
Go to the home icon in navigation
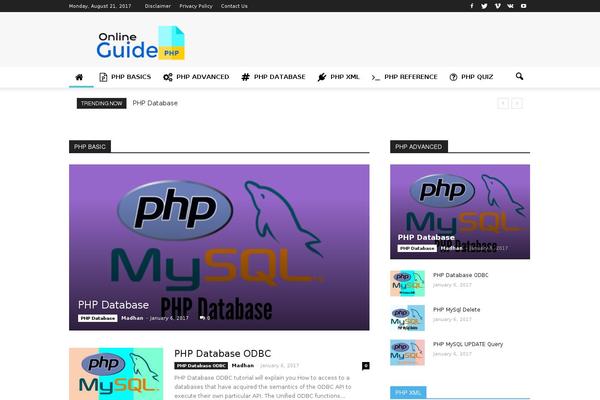[x=79, y=77]
